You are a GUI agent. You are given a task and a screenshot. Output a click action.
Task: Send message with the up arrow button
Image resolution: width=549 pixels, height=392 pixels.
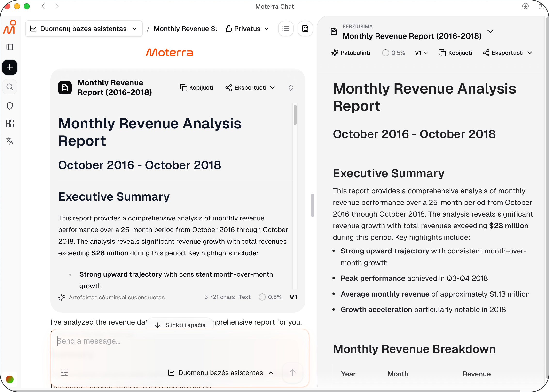293,373
